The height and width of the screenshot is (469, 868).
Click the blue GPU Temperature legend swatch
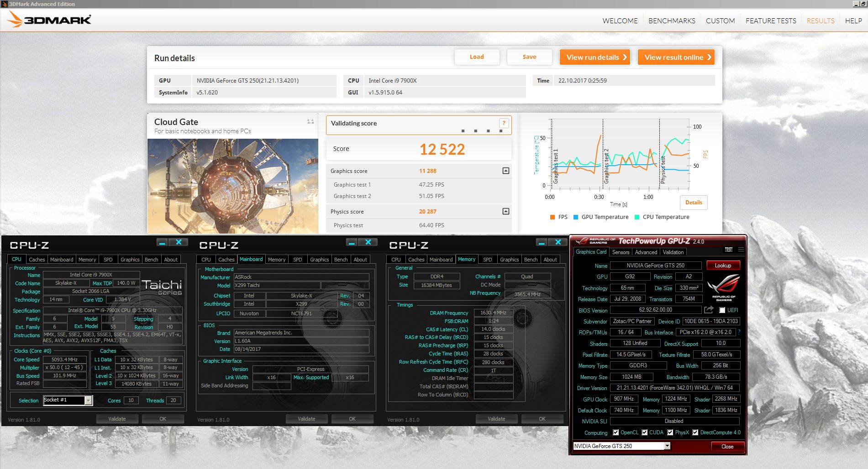click(x=576, y=217)
